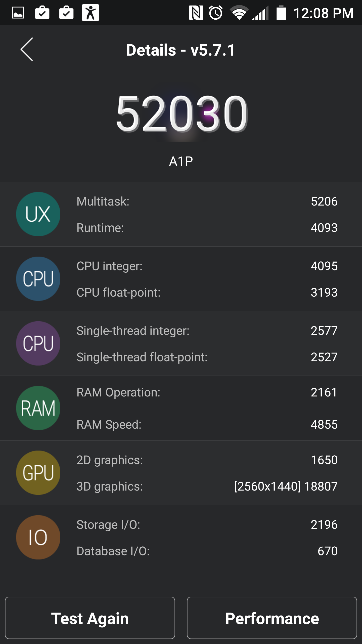Tap the teal UX category icon
Screen dimensions: 362x644
point(38,214)
